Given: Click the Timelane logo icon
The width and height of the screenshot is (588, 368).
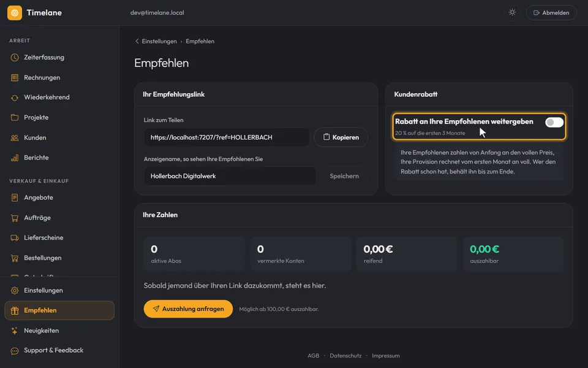Looking at the screenshot, I should 15,13.
